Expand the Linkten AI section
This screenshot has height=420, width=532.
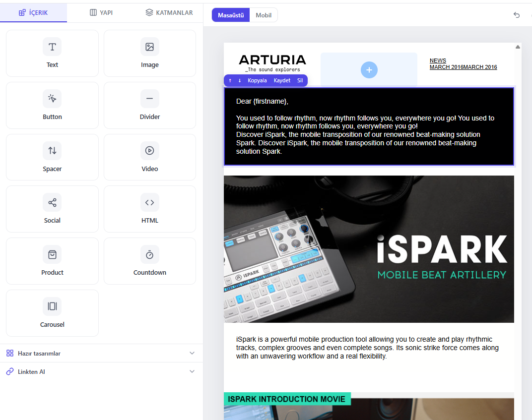[x=101, y=371]
